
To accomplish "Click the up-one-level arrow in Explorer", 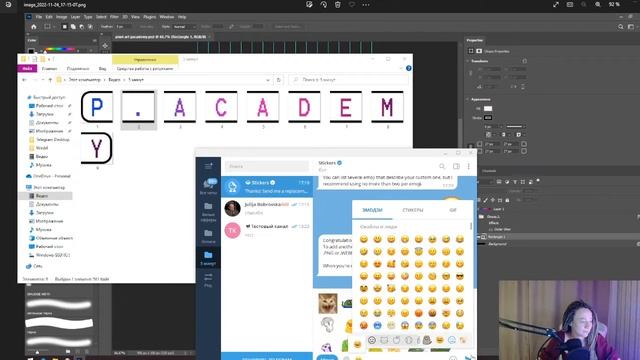I will tap(50, 80).
